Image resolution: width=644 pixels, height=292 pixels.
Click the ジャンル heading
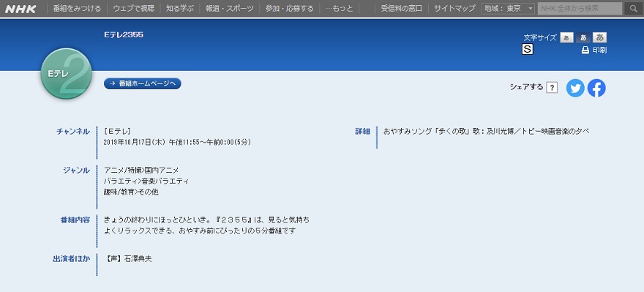tap(76, 171)
